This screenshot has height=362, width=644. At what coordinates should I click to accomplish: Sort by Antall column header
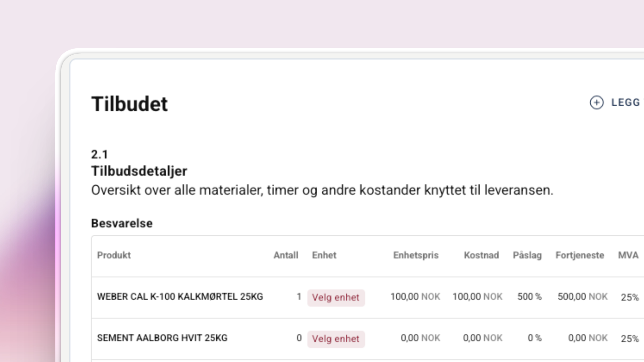(285, 255)
